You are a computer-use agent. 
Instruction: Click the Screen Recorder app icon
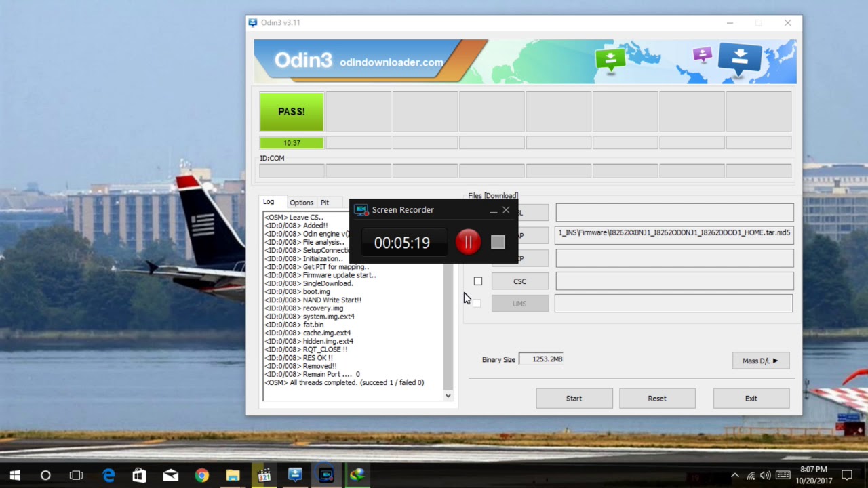pyautogui.click(x=361, y=210)
